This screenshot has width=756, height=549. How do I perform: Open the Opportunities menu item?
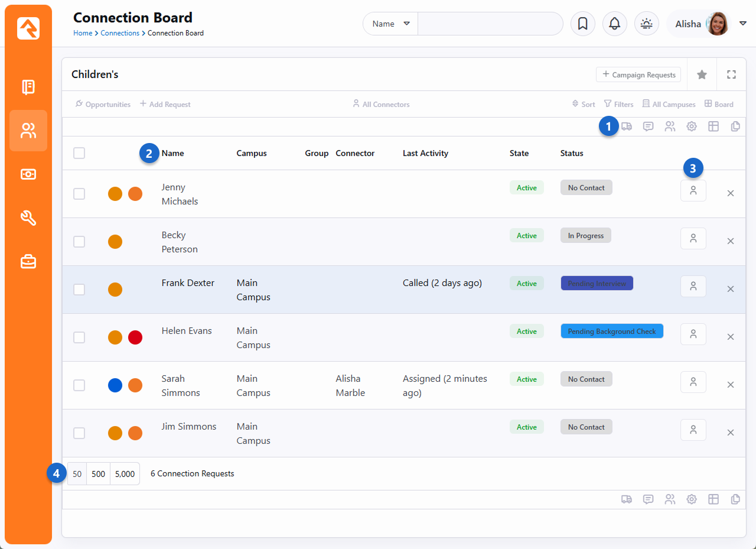tap(103, 105)
